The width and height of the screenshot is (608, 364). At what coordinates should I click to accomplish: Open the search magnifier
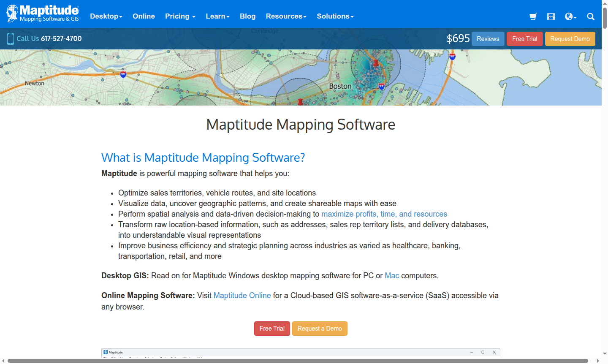pos(590,17)
